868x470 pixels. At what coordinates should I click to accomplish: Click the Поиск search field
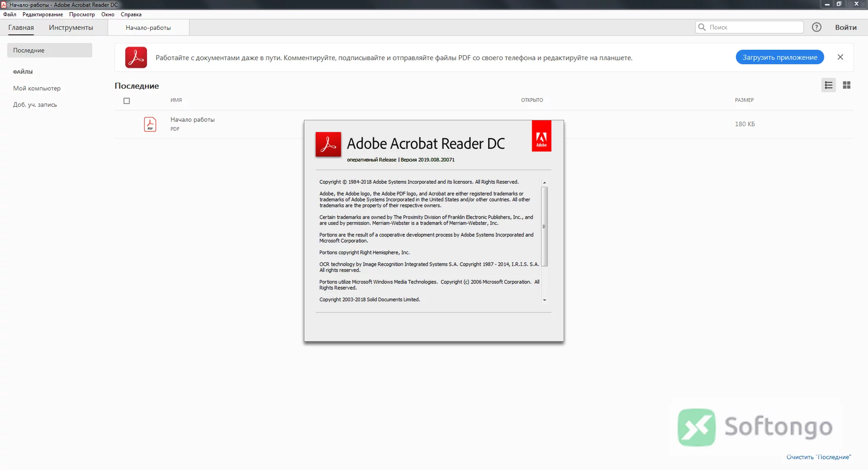pos(750,27)
